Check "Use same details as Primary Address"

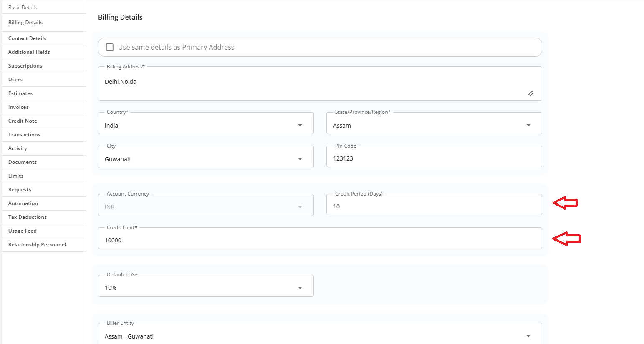coord(109,47)
